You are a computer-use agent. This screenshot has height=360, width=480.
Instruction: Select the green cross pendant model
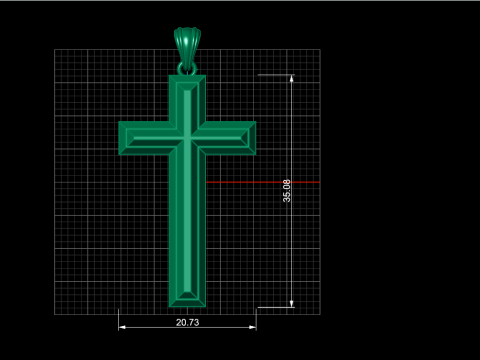(x=187, y=191)
